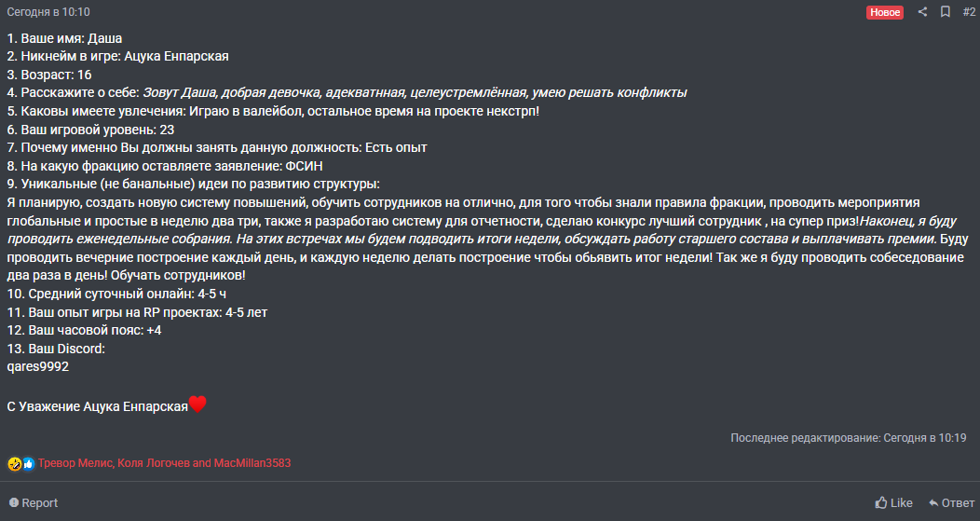Open Коля Логочев profile link
This screenshot has width=980, height=521.
[153, 463]
